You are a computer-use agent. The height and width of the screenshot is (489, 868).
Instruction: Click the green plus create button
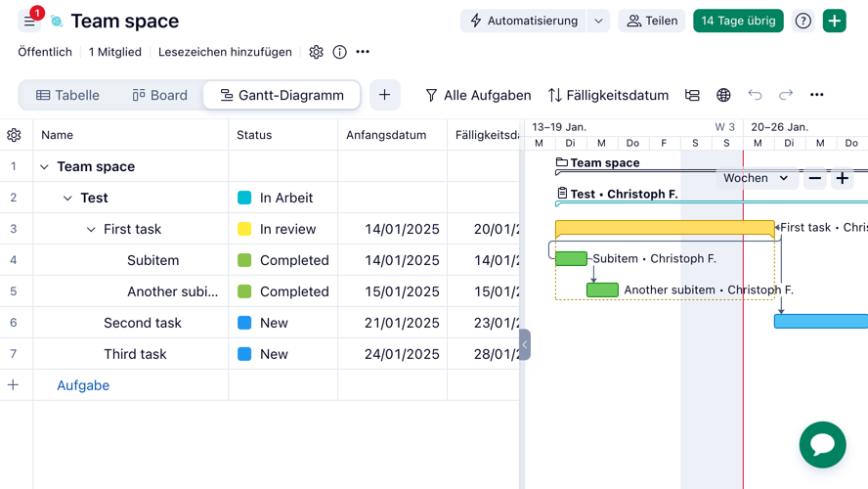click(x=834, y=21)
